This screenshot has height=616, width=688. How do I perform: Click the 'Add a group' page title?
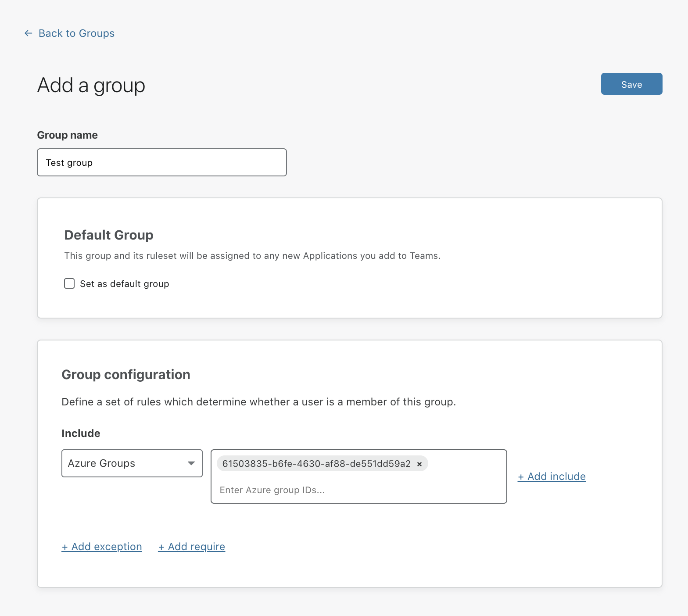(x=91, y=85)
